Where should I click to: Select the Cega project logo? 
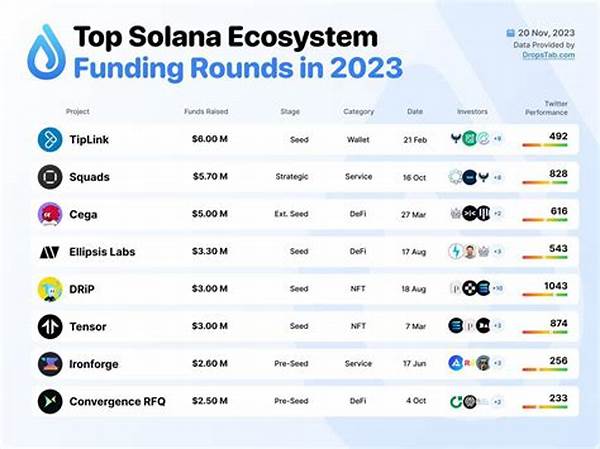pos(51,213)
